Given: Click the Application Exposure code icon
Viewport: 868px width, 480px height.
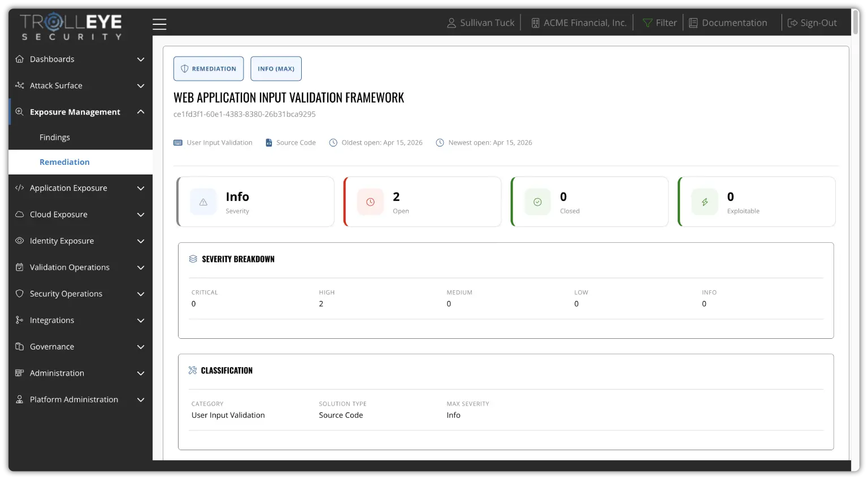Looking at the screenshot, I should [19, 188].
